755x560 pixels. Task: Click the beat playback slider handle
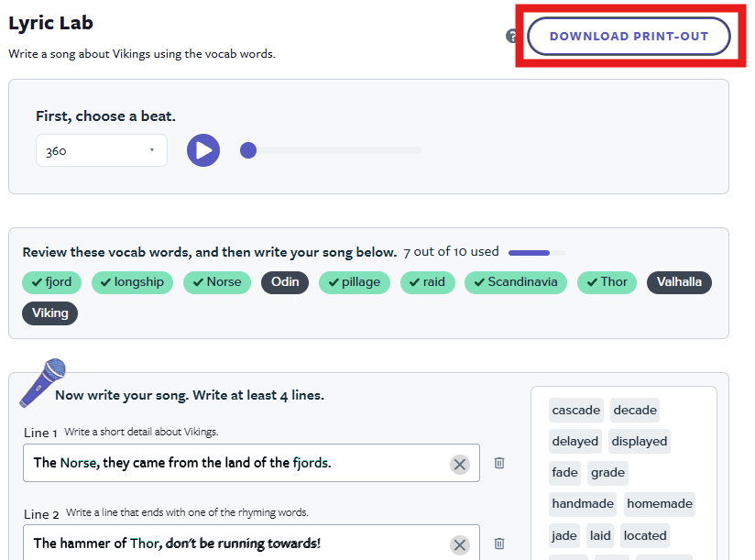coord(248,150)
